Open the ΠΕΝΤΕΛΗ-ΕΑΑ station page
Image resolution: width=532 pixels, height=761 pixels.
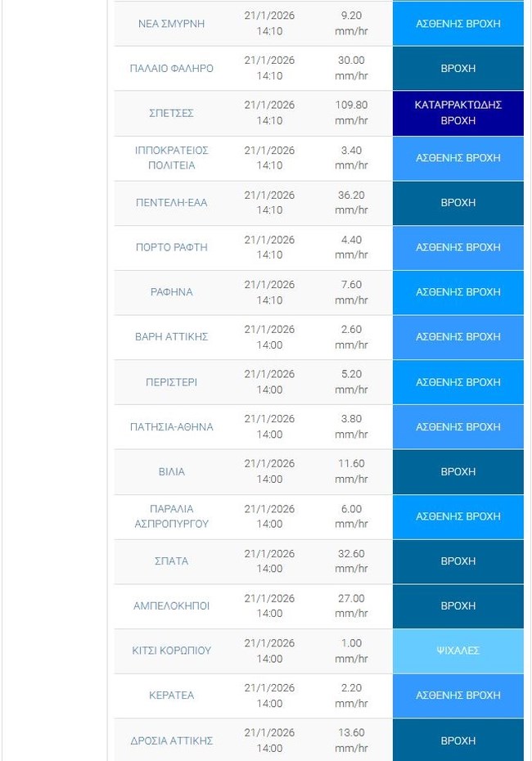pos(171,203)
